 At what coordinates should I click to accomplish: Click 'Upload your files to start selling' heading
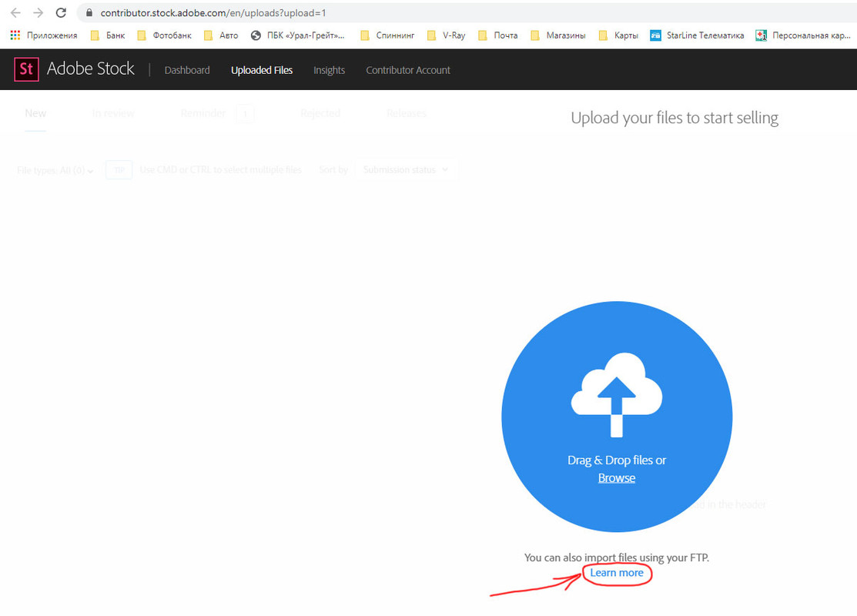(675, 118)
